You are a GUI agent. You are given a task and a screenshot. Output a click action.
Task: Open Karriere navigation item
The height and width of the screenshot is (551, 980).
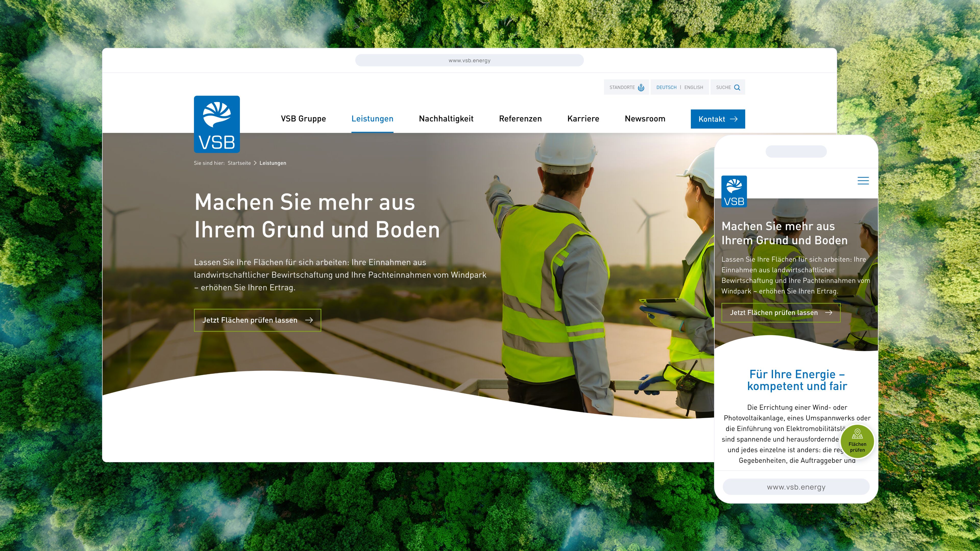click(583, 119)
